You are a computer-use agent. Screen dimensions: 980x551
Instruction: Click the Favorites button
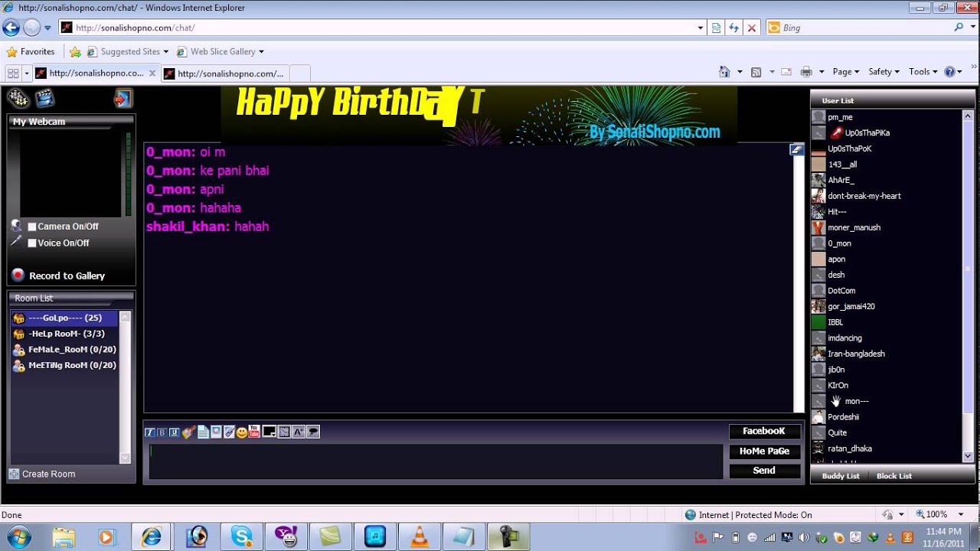pyautogui.click(x=31, y=52)
